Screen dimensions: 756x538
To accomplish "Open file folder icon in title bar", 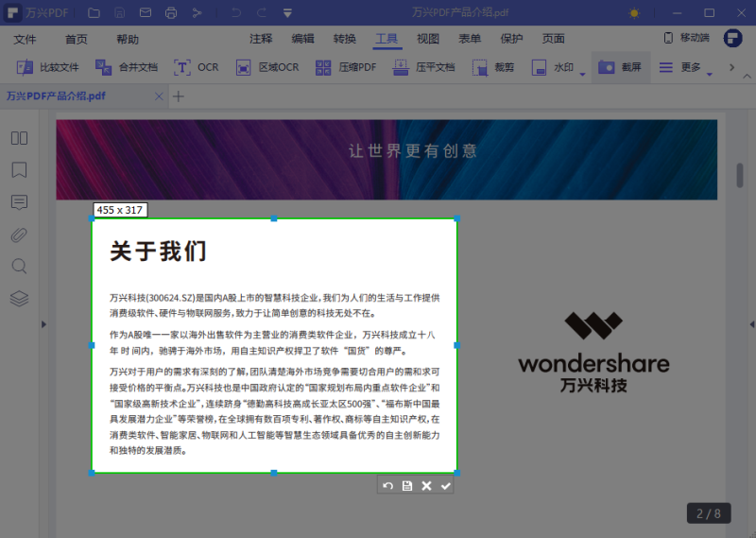I will tap(94, 13).
